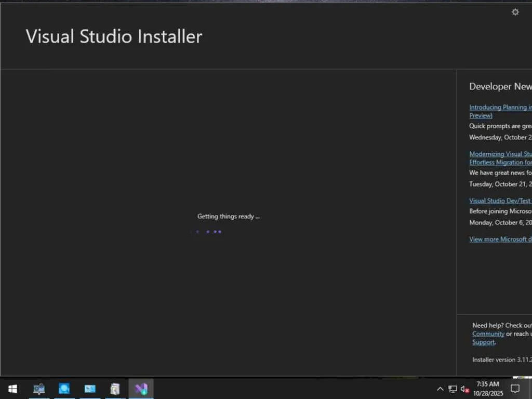This screenshot has height=399, width=532.
Task: Open the taskbar clock showing 7:35 AM
Action: coord(488,389)
